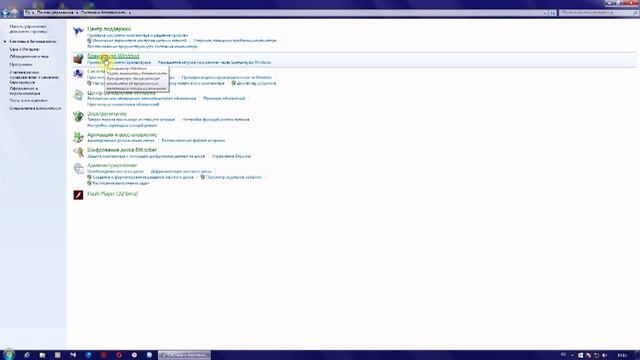This screenshot has height=360, width=640.
Task: Select Оборудование и звук in the sidebar
Action: [29, 56]
